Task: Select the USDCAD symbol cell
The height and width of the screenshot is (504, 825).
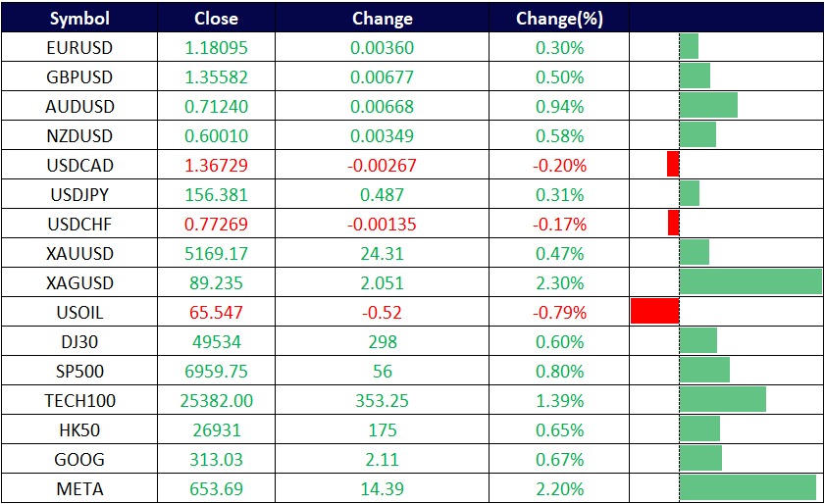Action: (x=79, y=165)
